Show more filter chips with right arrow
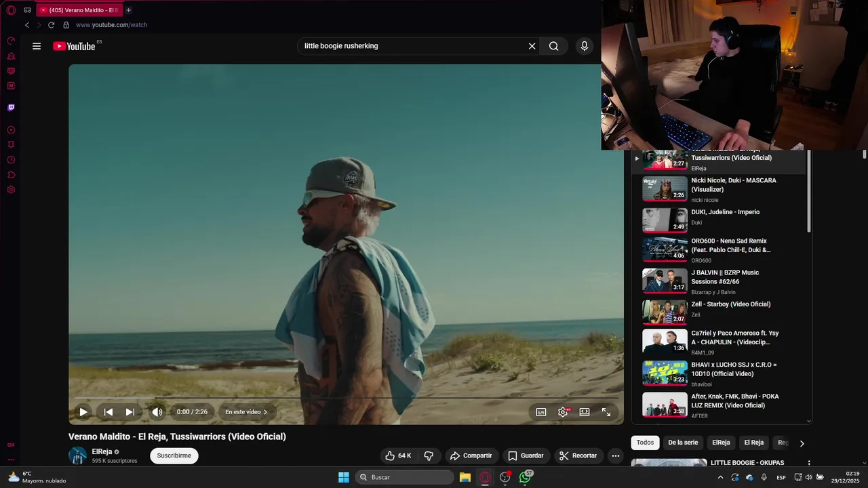The height and width of the screenshot is (488, 868). click(x=802, y=443)
